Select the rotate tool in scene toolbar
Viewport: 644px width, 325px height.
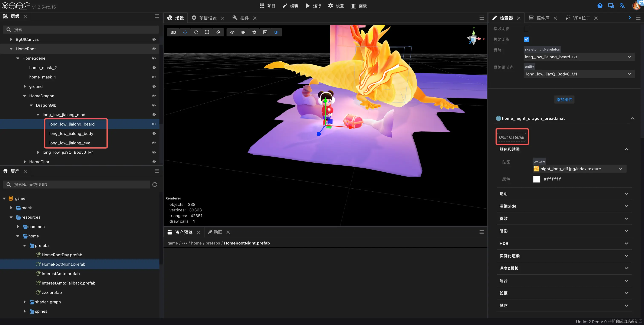click(196, 32)
